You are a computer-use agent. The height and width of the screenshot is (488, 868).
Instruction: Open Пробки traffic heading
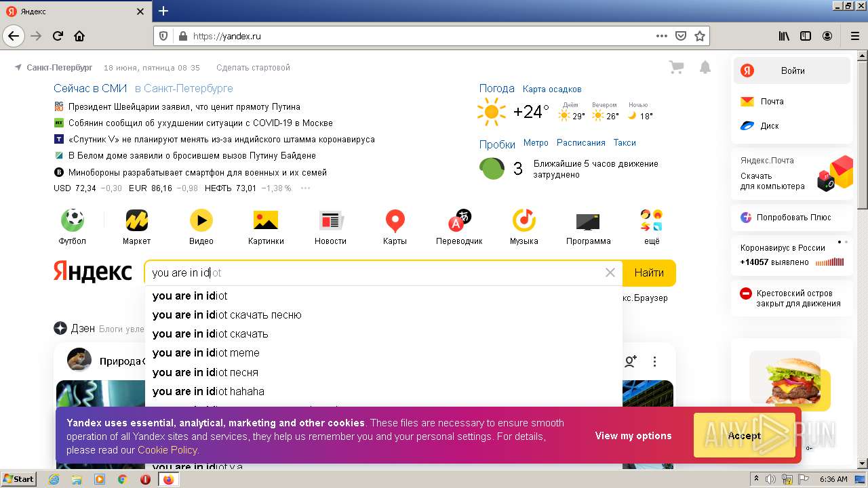498,144
